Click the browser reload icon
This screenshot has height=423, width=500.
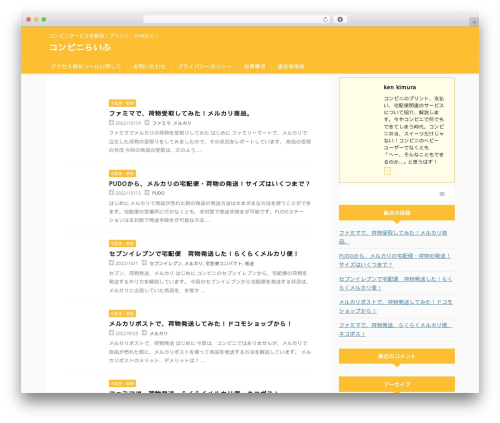(325, 19)
